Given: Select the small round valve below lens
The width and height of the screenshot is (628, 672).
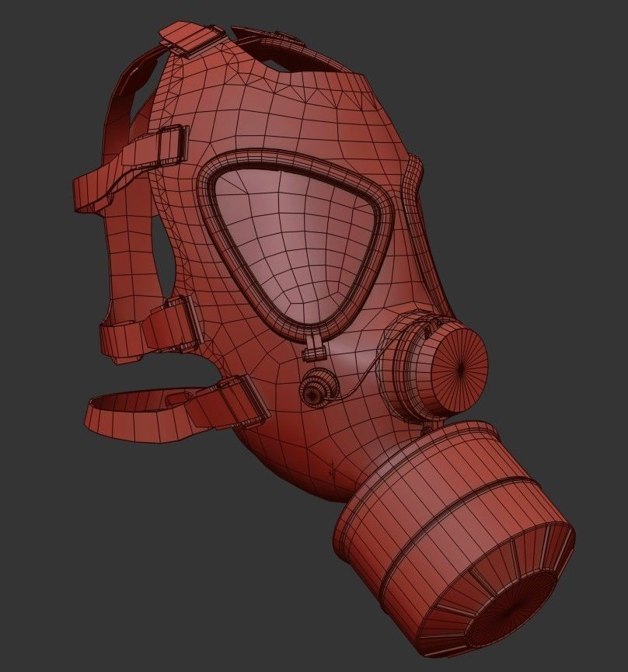Looking at the screenshot, I should tap(318, 387).
